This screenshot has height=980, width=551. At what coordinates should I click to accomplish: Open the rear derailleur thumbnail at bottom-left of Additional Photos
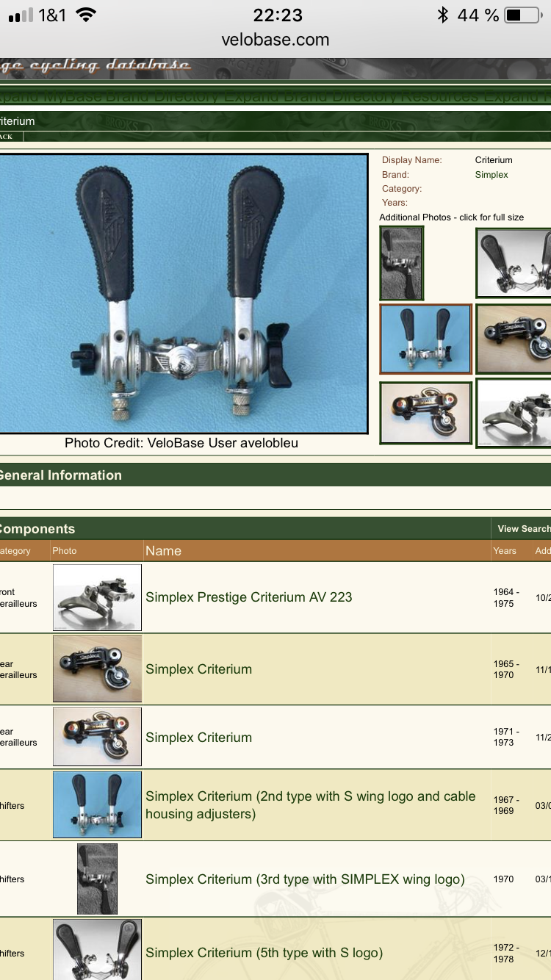tap(425, 413)
